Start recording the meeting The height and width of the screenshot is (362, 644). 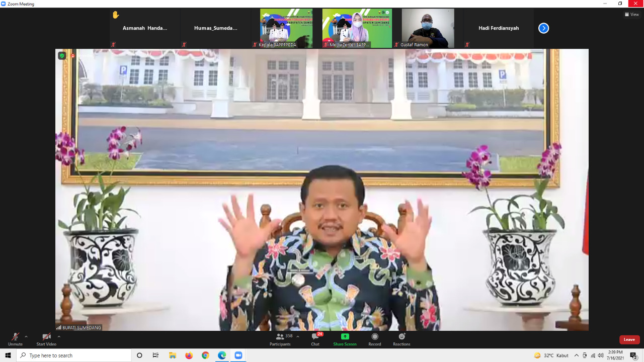point(374,338)
